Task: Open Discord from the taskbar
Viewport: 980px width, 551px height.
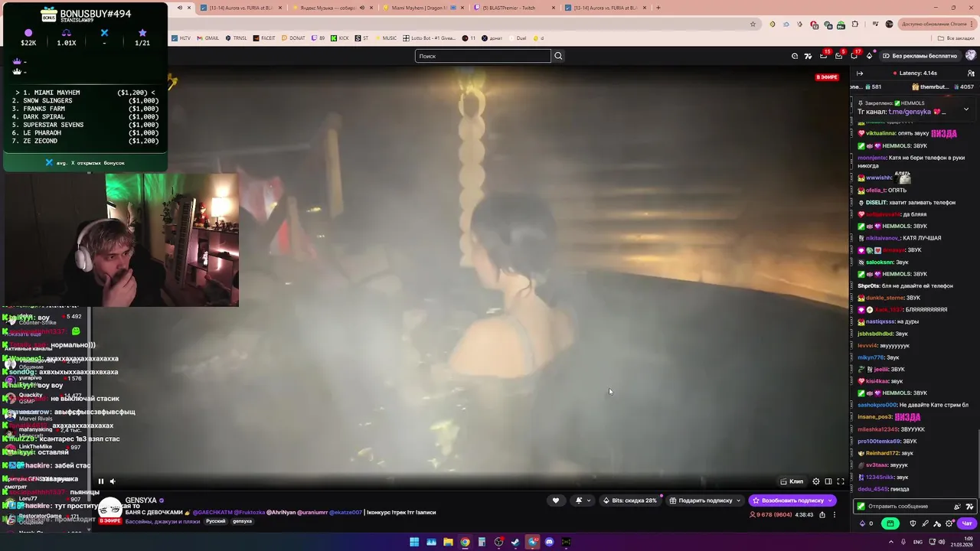Action: pos(549,542)
